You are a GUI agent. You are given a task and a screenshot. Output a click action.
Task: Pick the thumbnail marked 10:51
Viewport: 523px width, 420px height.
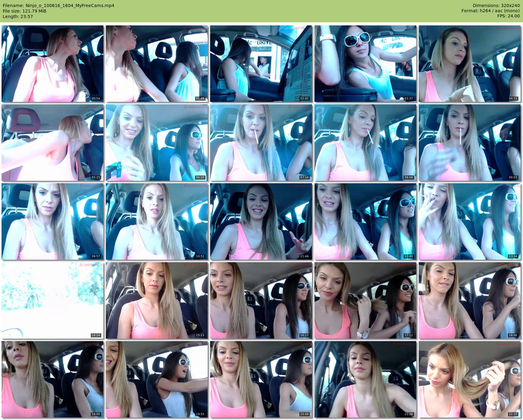point(157,221)
